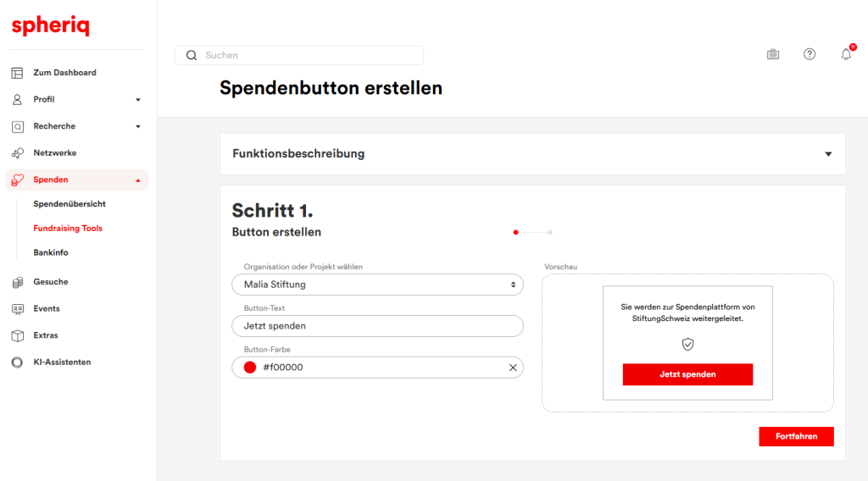Open Spendenübersicht menu item
Viewport: 868px width, 481px height.
pyautogui.click(x=70, y=204)
